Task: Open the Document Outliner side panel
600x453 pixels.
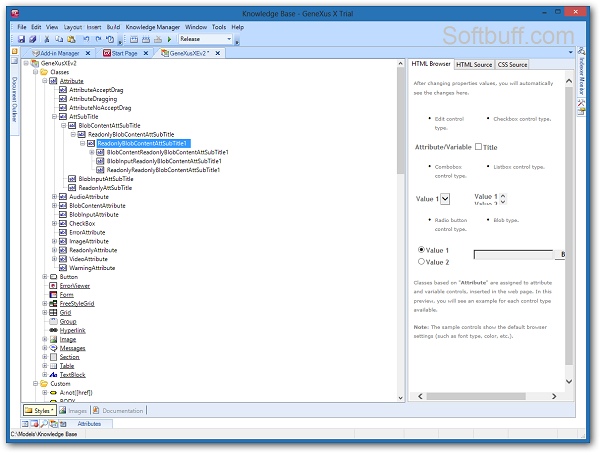Action: pos(15,99)
